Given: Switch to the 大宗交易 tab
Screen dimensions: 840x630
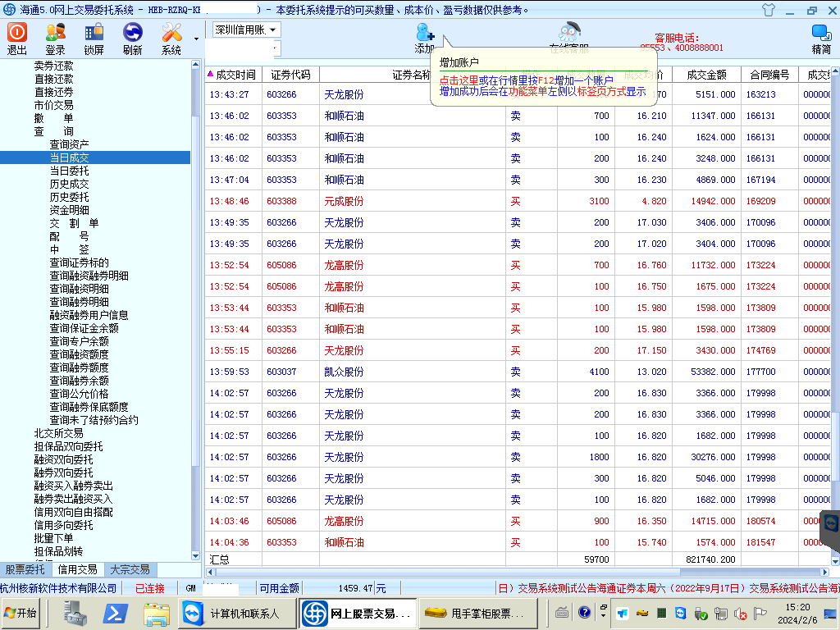Looking at the screenshot, I should click(130, 569).
